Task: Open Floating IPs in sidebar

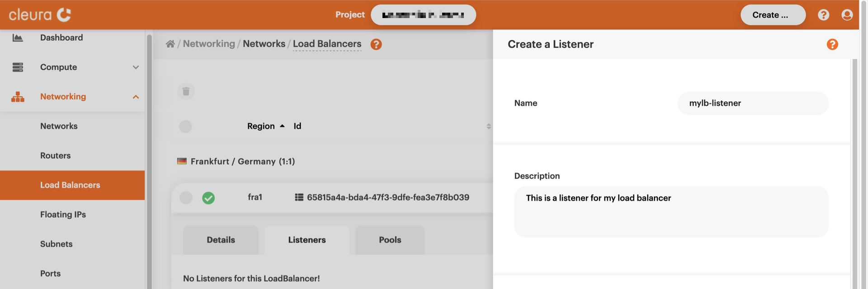Action: [x=63, y=214]
